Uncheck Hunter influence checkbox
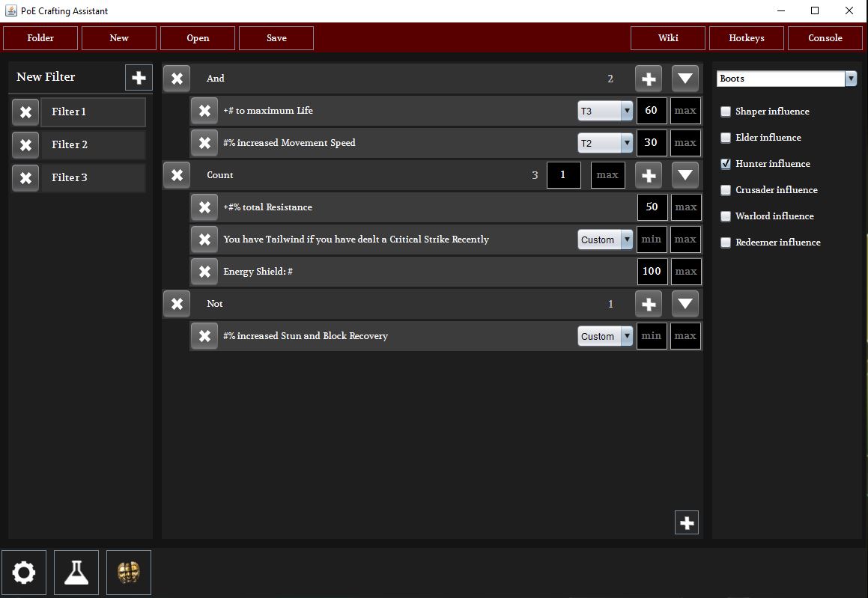 726,164
